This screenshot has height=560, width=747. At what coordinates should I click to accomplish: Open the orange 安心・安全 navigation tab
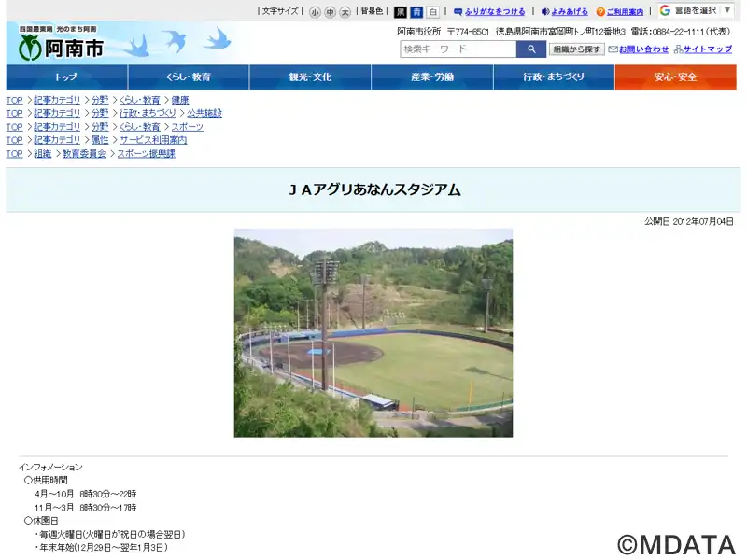[675, 77]
